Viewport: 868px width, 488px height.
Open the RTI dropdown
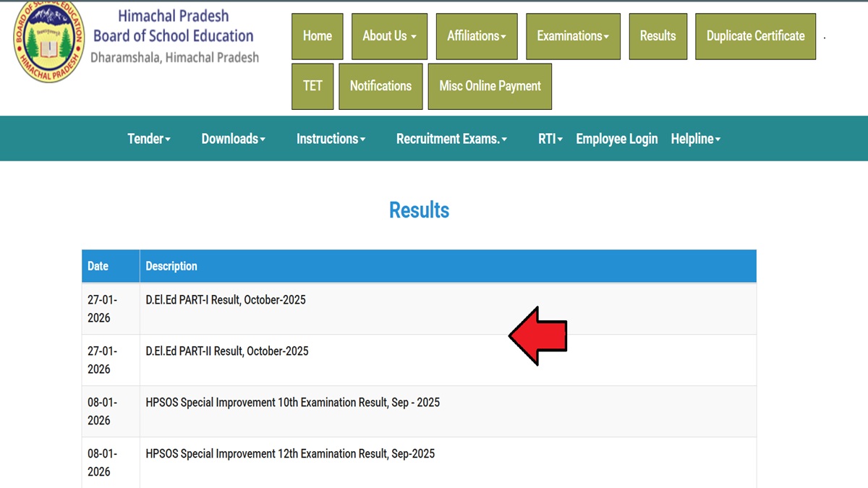[550, 139]
